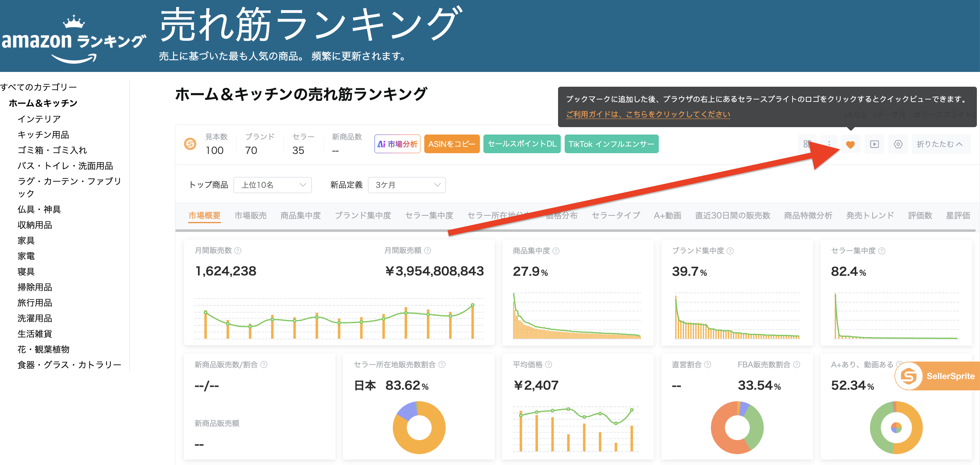Open the grid view icon in toolbar

coord(807,144)
